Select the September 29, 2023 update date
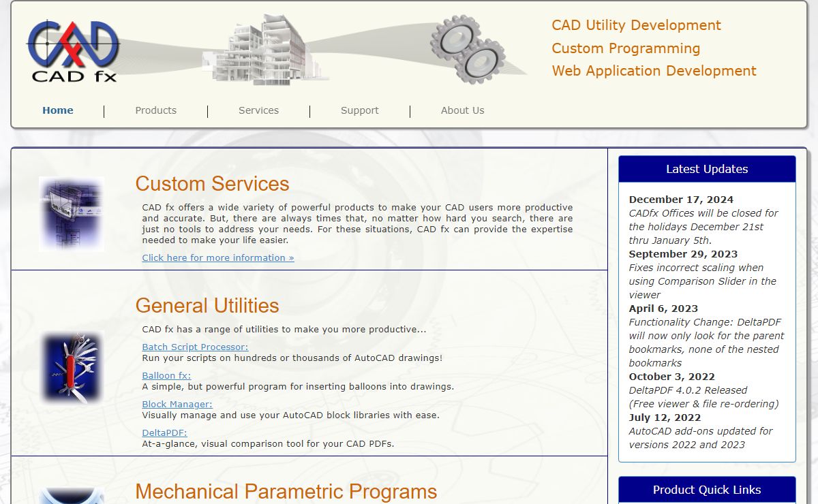 tap(683, 254)
